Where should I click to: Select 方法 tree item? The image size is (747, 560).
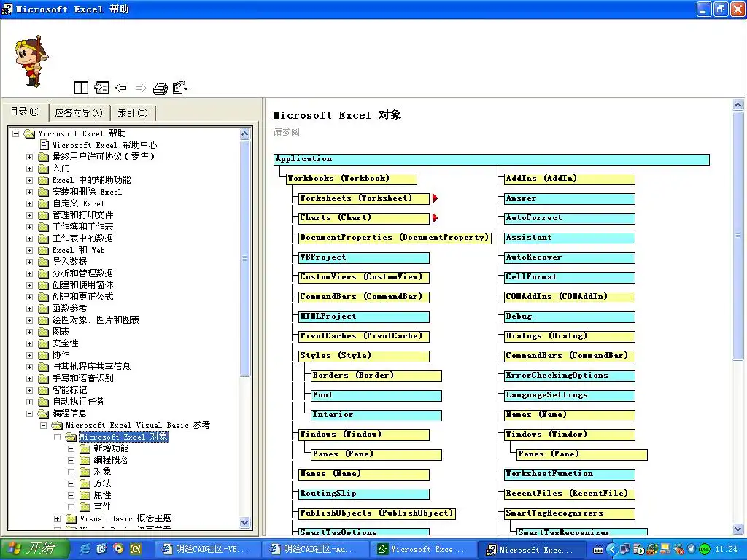pos(102,483)
